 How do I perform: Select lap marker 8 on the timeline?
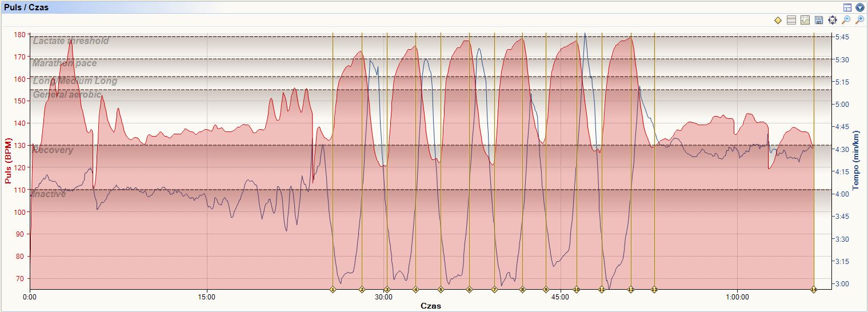click(522, 290)
